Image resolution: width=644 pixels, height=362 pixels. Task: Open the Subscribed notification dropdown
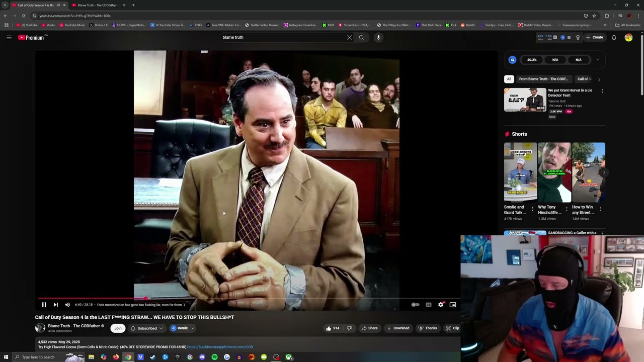coord(147,328)
